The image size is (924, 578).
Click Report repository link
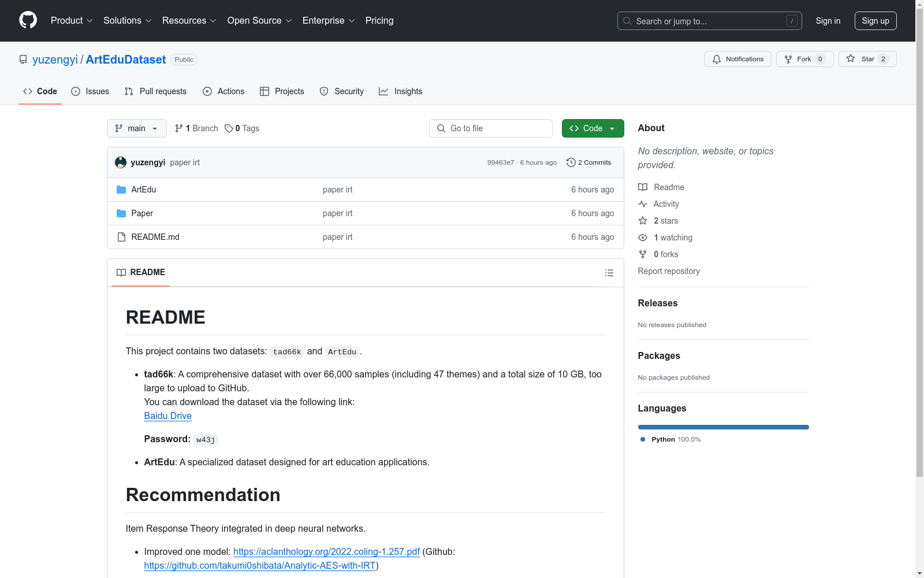click(x=669, y=271)
